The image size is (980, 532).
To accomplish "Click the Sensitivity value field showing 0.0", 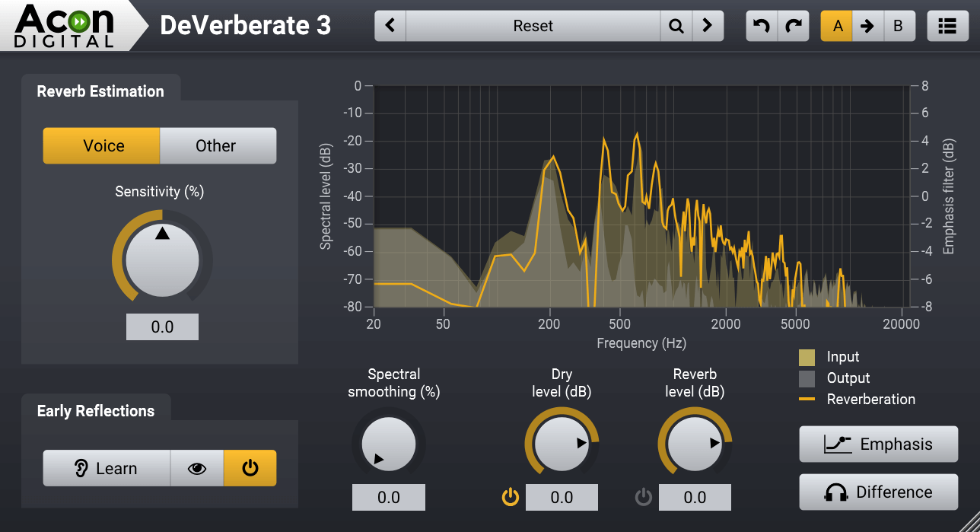I will coord(162,327).
